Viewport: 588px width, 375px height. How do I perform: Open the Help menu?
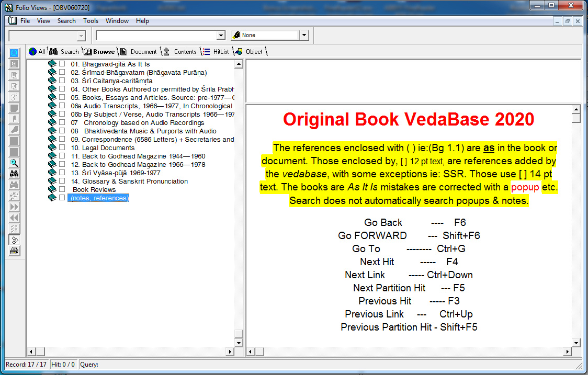[x=142, y=20]
